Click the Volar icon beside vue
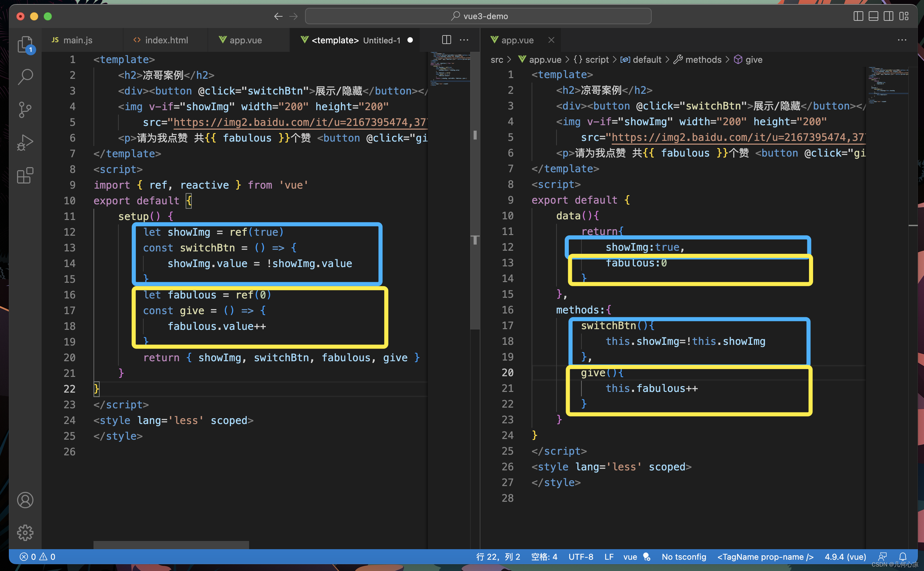 [646, 557]
